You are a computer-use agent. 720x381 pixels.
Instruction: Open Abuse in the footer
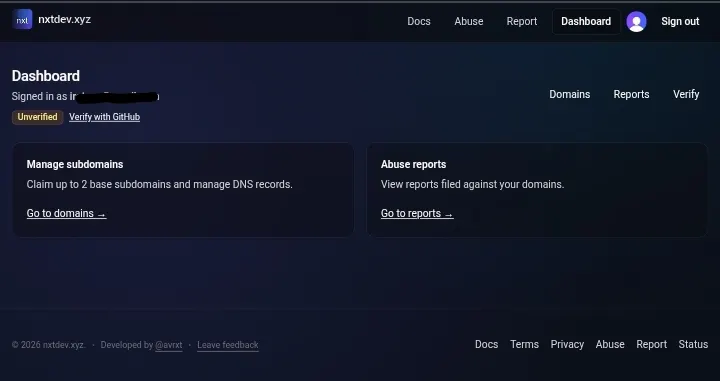pos(610,344)
